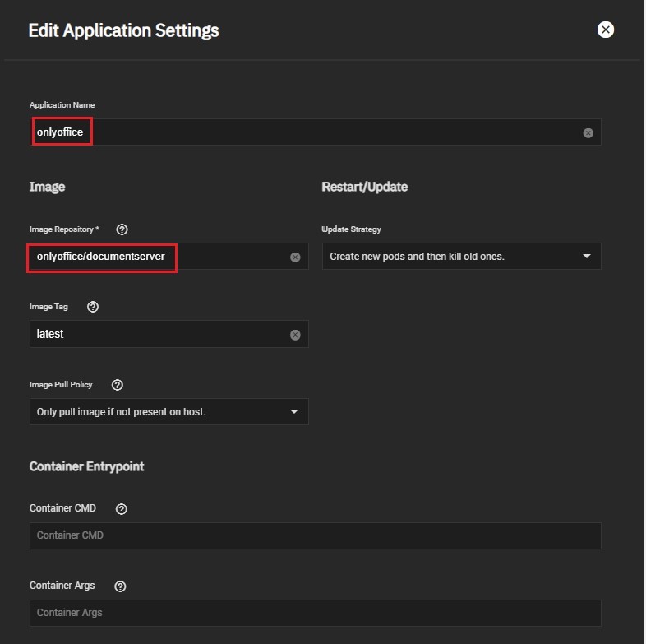Show help for Container CMD

point(122,509)
